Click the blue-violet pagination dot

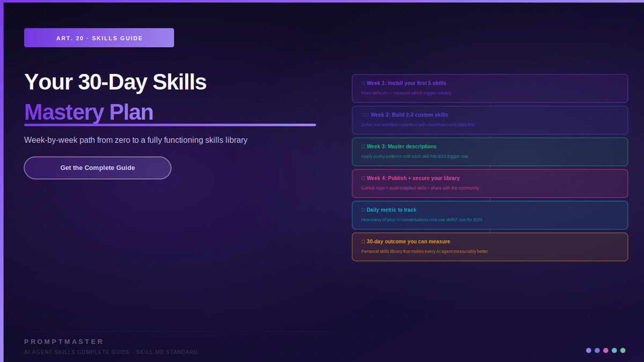pyautogui.click(x=597, y=350)
